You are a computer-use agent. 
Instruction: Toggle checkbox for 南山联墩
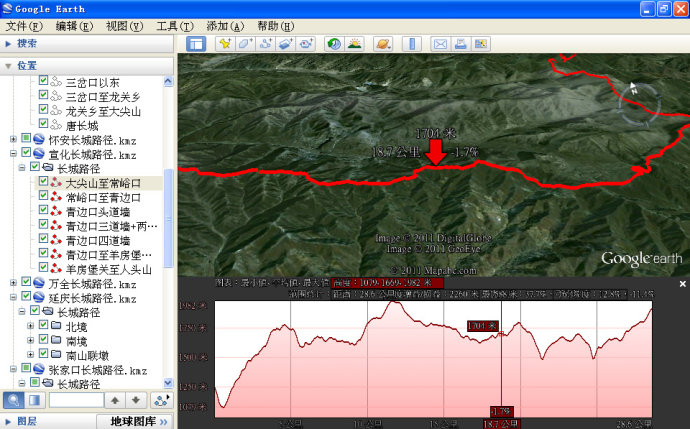(43, 353)
